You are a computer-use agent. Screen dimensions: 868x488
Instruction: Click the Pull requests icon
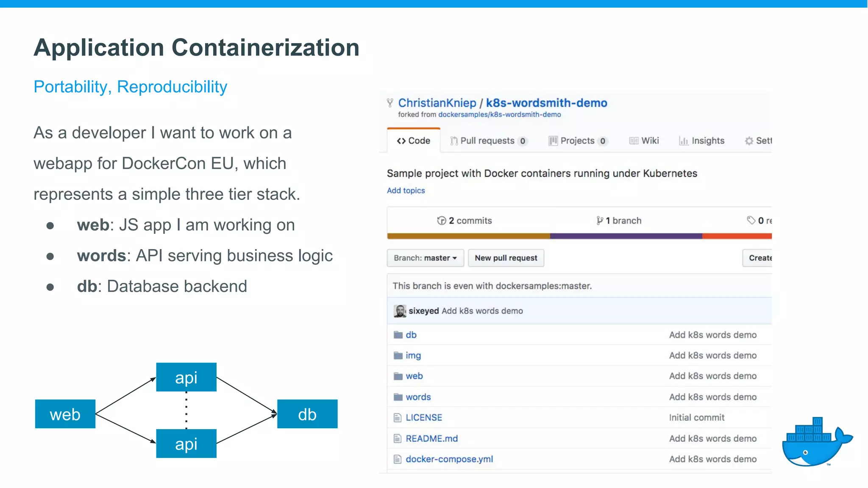(454, 141)
